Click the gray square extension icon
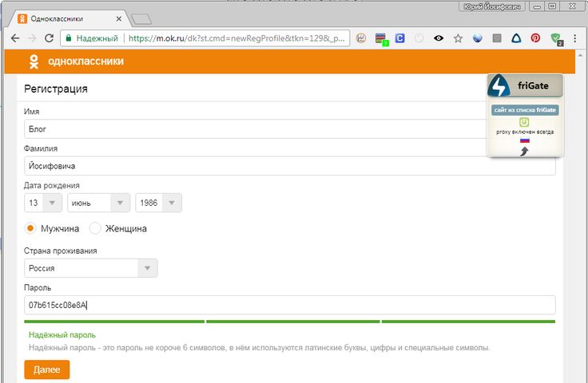The image size is (588, 383). [x=497, y=38]
